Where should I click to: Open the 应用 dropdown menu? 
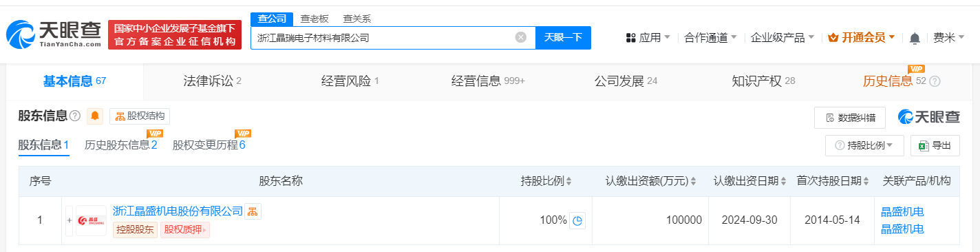click(x=648, y=37)
